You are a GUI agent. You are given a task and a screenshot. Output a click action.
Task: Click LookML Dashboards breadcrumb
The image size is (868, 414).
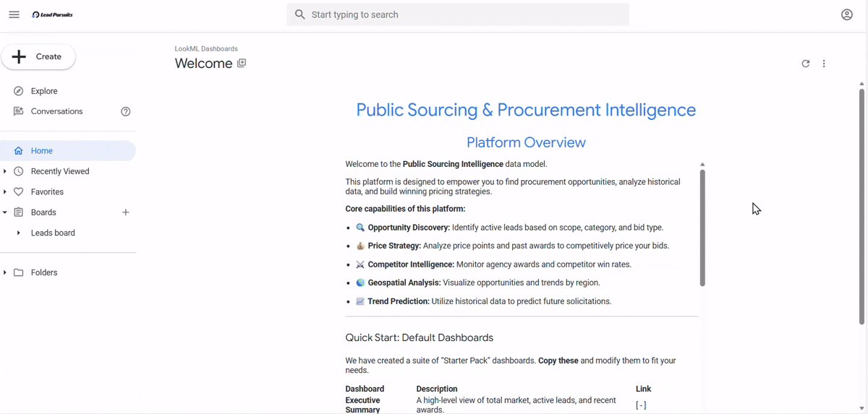point(206,48)
